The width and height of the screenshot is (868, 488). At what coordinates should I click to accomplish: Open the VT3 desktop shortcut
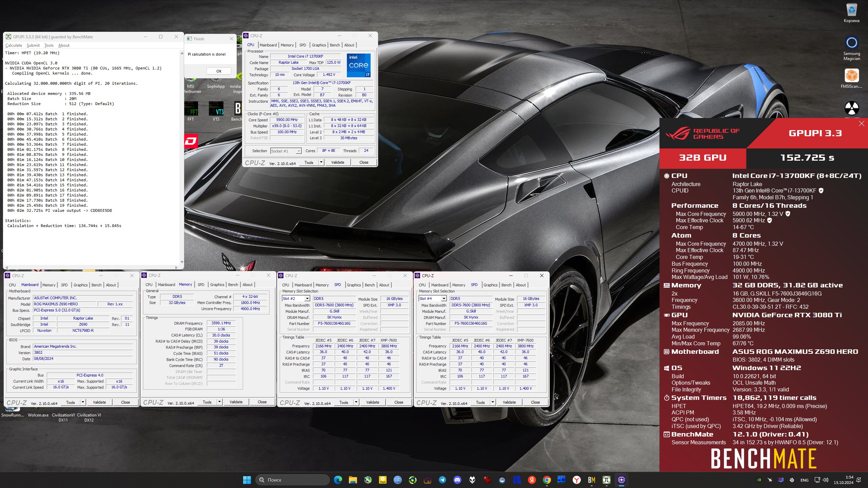point(216,111)
